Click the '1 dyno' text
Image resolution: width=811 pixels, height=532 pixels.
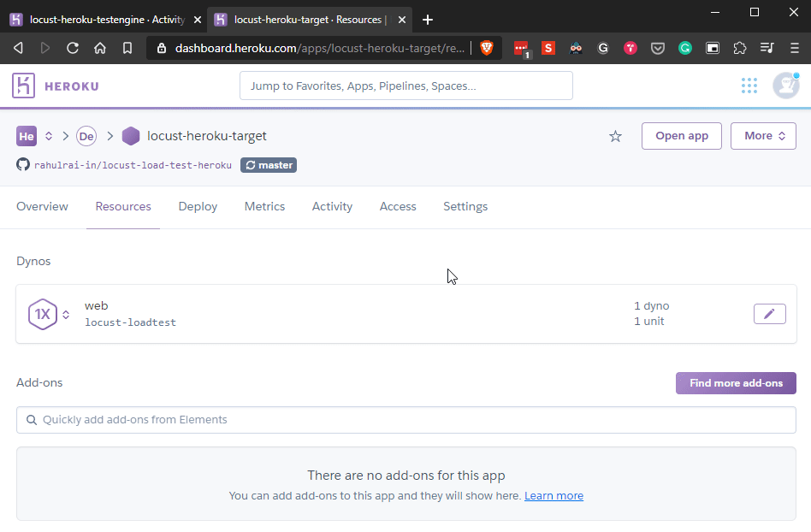click(652, 305)
